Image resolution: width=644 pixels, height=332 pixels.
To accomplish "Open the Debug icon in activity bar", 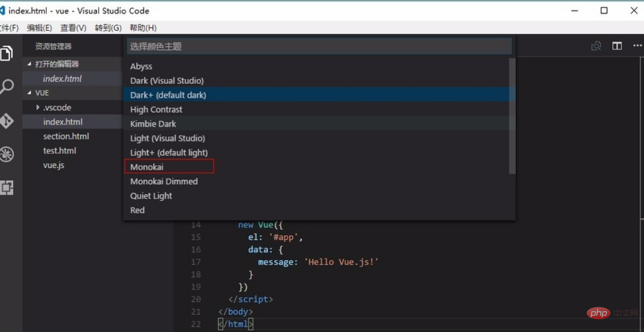I will coord(6,154).
